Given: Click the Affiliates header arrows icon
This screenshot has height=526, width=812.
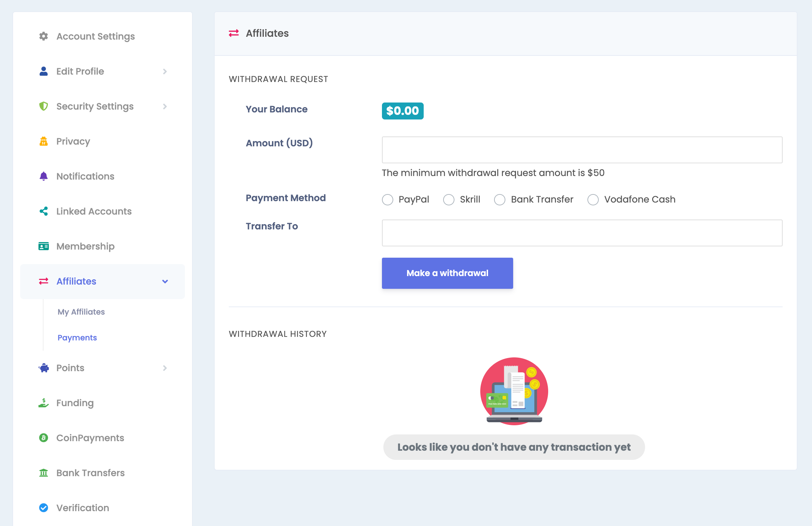Looking at the screenshot, I should click(x=234, y=33).
